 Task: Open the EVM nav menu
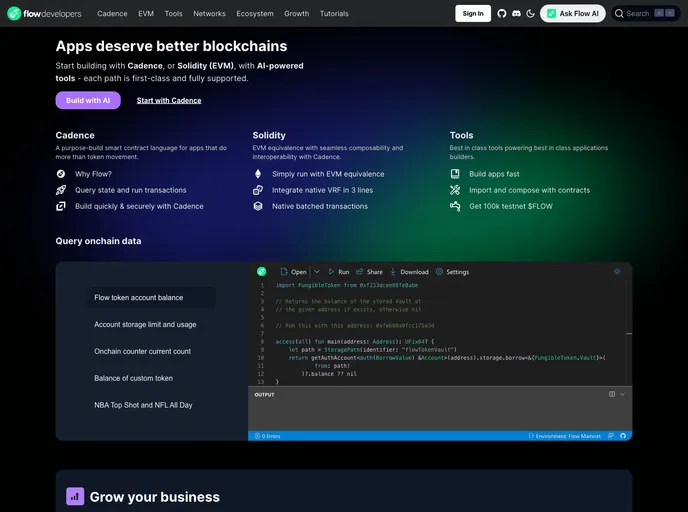pos(146,14)
